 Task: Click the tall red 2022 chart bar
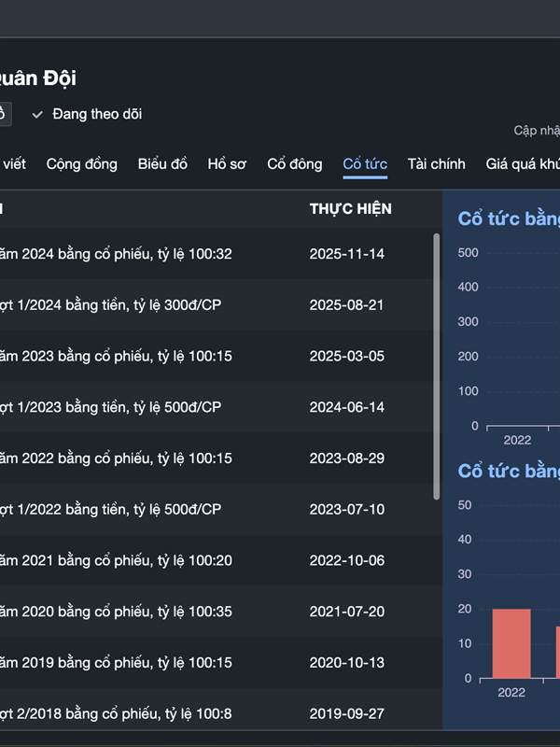click(511, 643)
